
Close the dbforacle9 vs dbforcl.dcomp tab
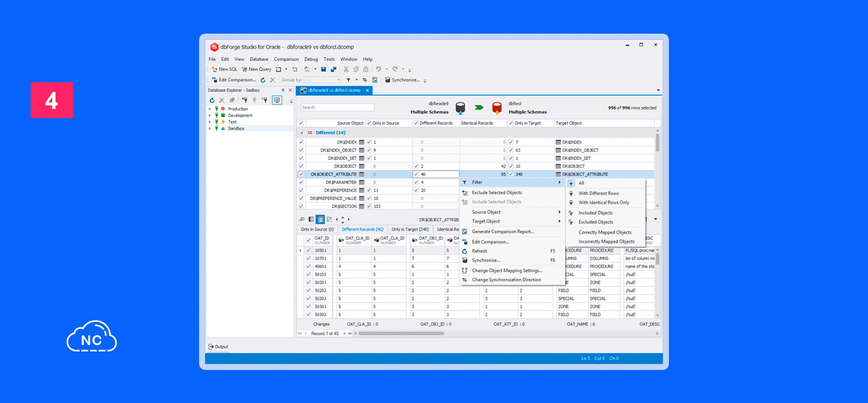[367, 90]
